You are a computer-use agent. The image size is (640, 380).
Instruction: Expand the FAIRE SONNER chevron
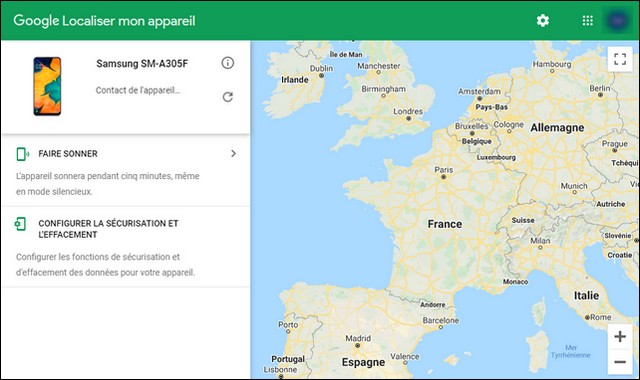coord(233,153)
